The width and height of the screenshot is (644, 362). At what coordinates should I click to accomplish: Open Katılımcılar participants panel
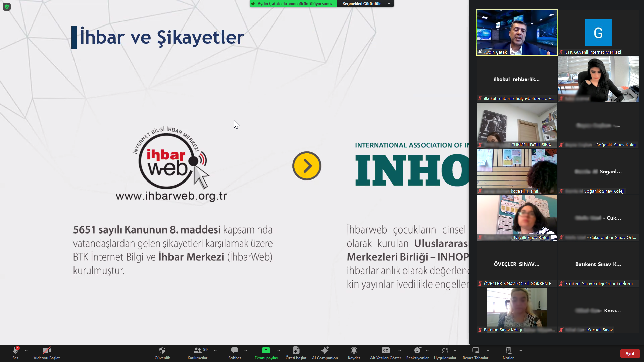point(197,353)
